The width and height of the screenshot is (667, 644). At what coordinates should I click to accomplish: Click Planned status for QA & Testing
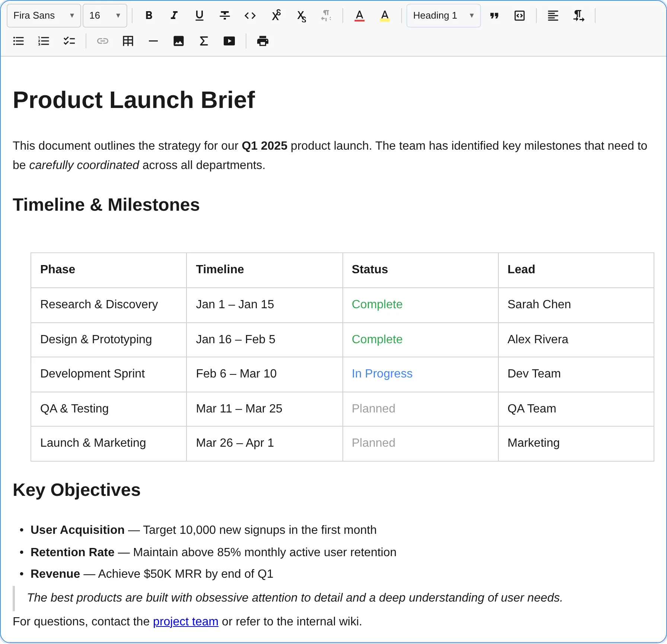pyautogui.click(x=421, y=409)
